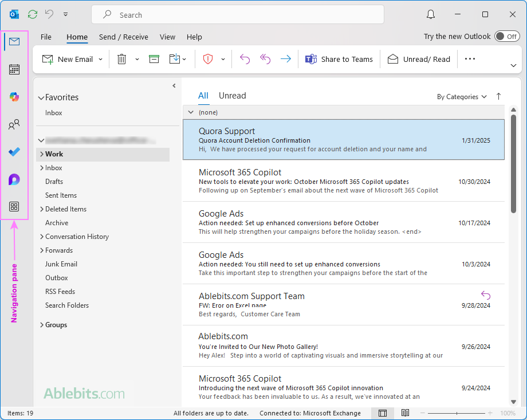Open People in the navigation pane
This screenshot has width=527, height=420.
(14, 124)
